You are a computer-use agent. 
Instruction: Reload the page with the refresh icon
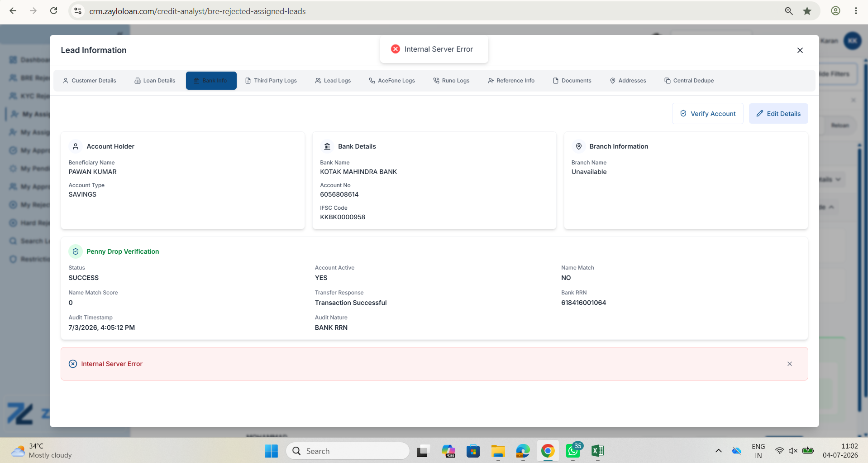tap(53, 11)
